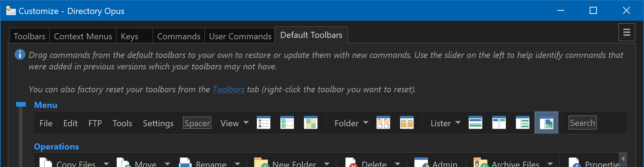Image resolution: width=644 pixels, height=167 pixels.
Task: Select the Keys tab
Action: point(134,36)
